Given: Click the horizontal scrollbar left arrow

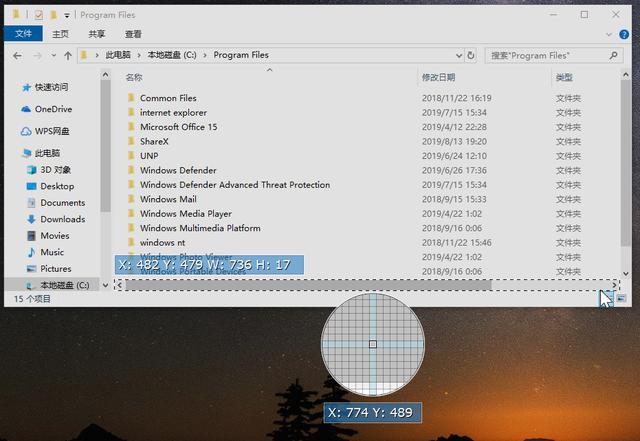Looking at the screenshot, I should click(119, 285).
